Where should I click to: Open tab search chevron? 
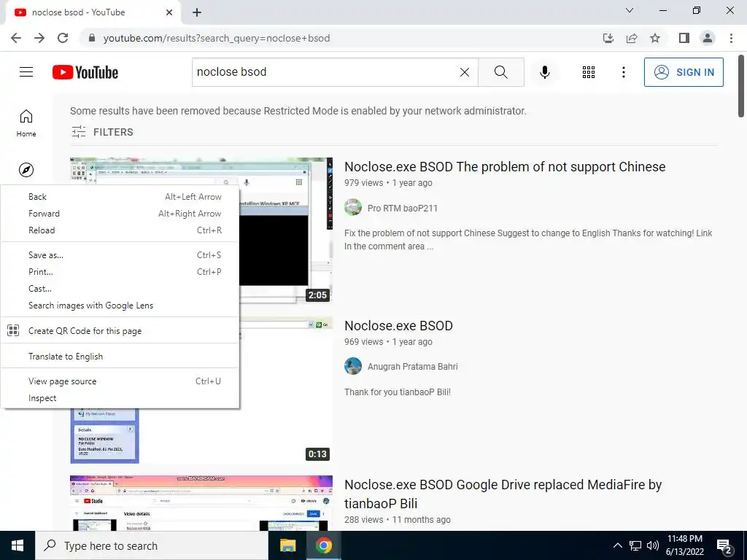click(x=630, y=10)
